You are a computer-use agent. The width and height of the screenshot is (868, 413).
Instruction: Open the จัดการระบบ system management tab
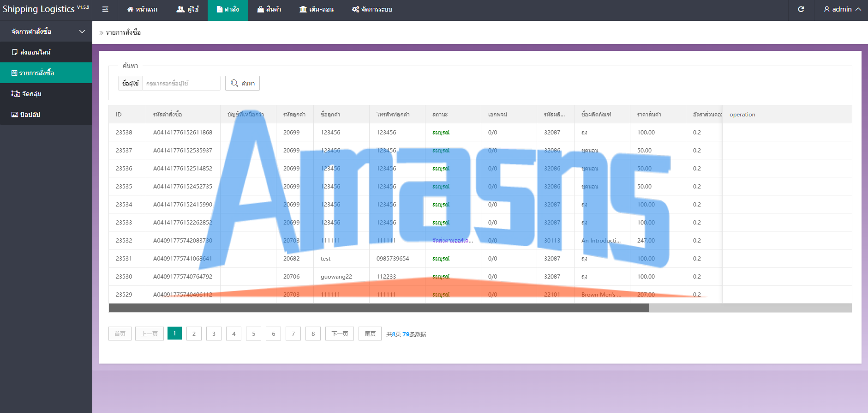372,9
